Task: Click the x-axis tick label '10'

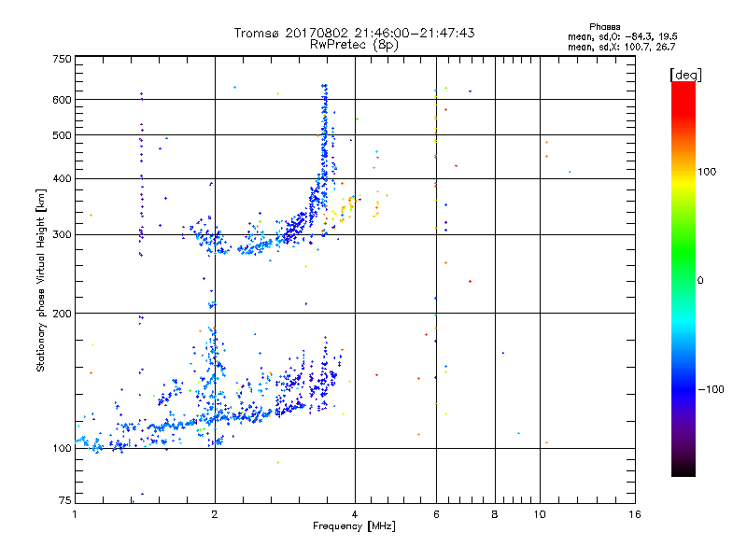Action: [540, 514]
